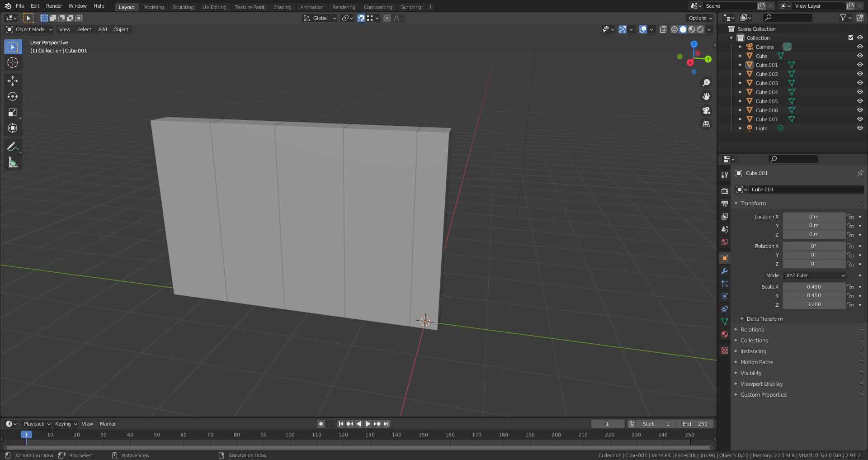The width and height of the screenshot is (868, 460).
Task: Switch to the Sculpting workspace tab
Action: (x=183, y=7)
